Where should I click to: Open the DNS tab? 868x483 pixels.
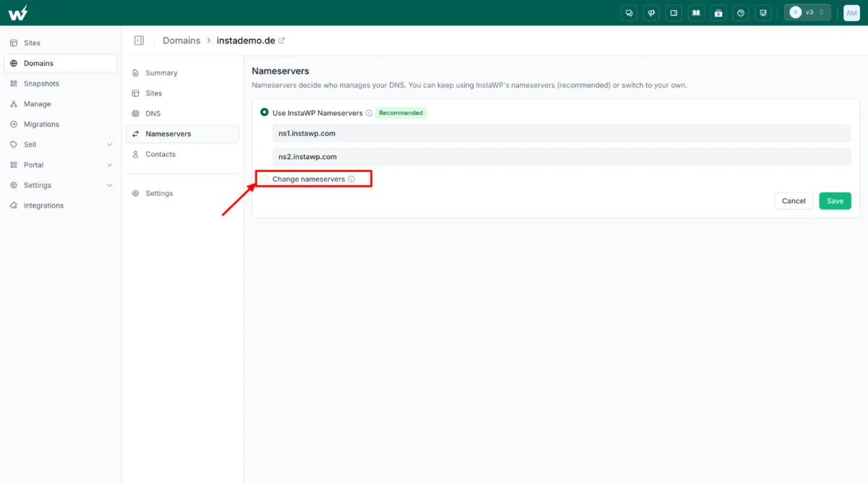pos(182,114)
